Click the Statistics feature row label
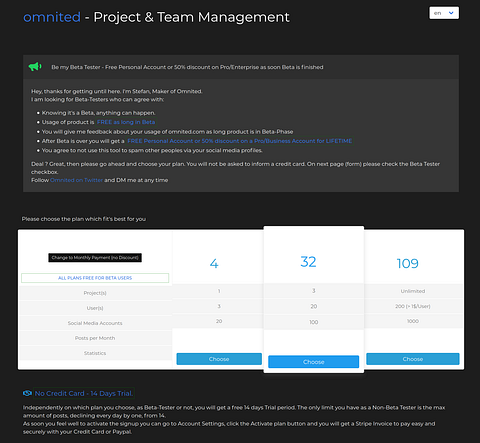Screen dimensions: 480x443 click(95, 353)
